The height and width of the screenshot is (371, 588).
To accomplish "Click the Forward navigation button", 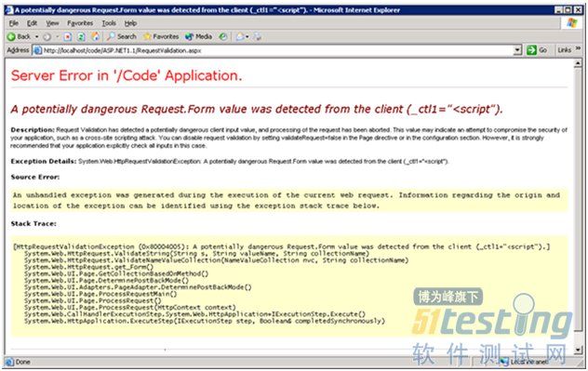I will [47, 36].
